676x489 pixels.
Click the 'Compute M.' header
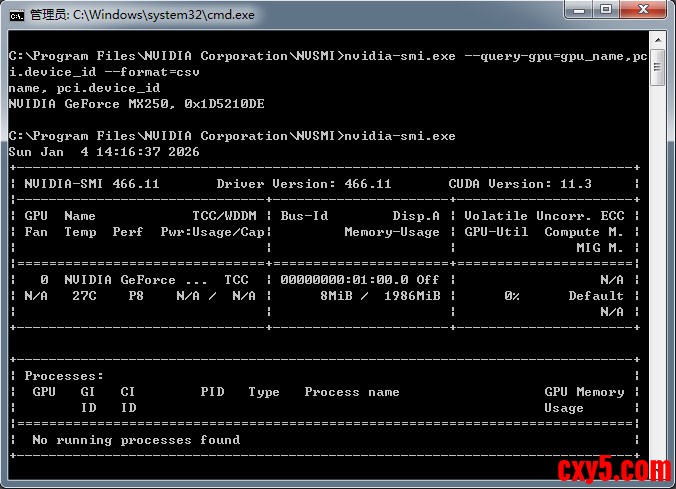(x=584, y=232)
